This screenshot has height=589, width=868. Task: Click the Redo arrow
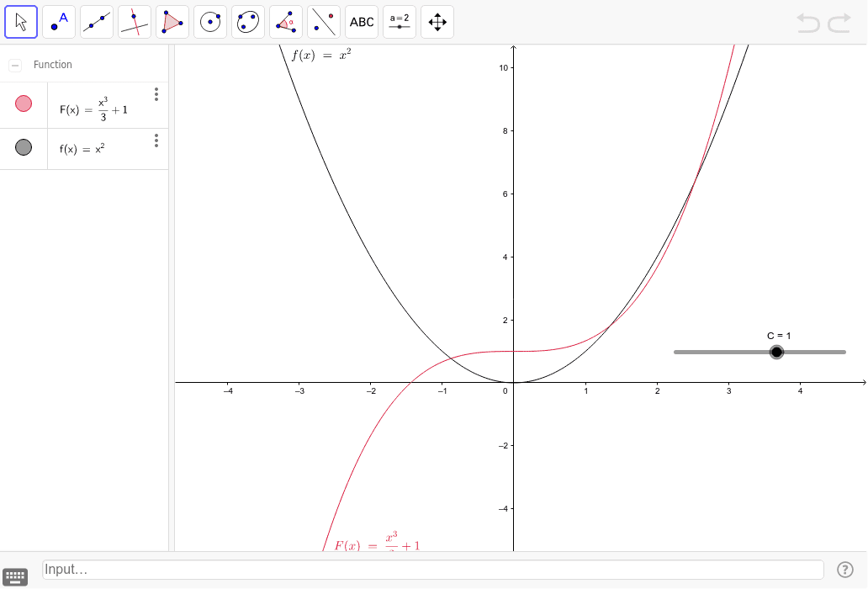839,24
